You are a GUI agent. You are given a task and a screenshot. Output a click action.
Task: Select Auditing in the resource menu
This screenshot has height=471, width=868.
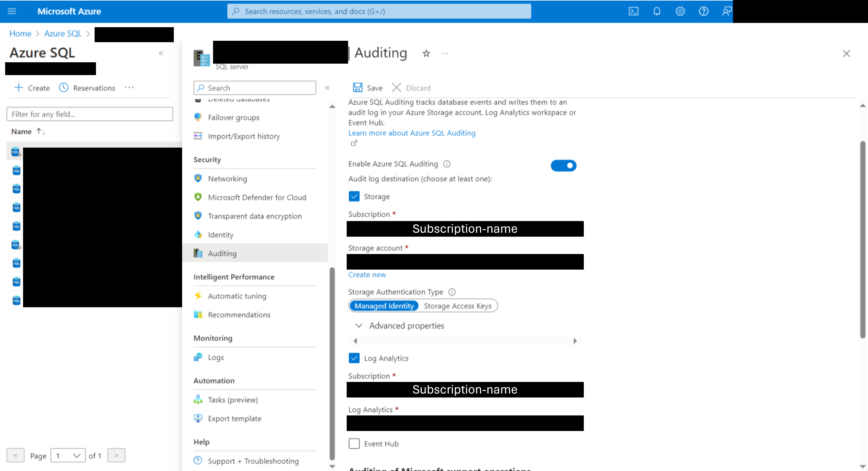click(x=255, y=253)
